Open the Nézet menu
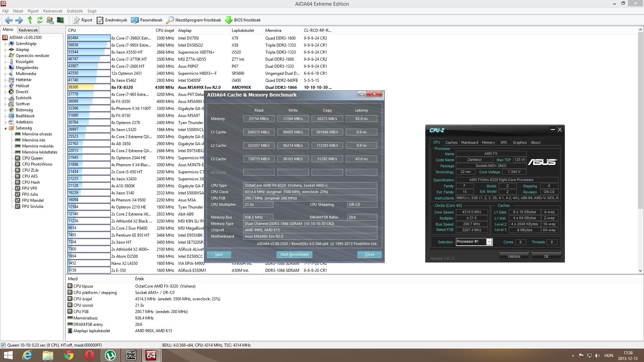Image resolution: width=644 pixels, height=362 pixels. [x=18, y=11]
